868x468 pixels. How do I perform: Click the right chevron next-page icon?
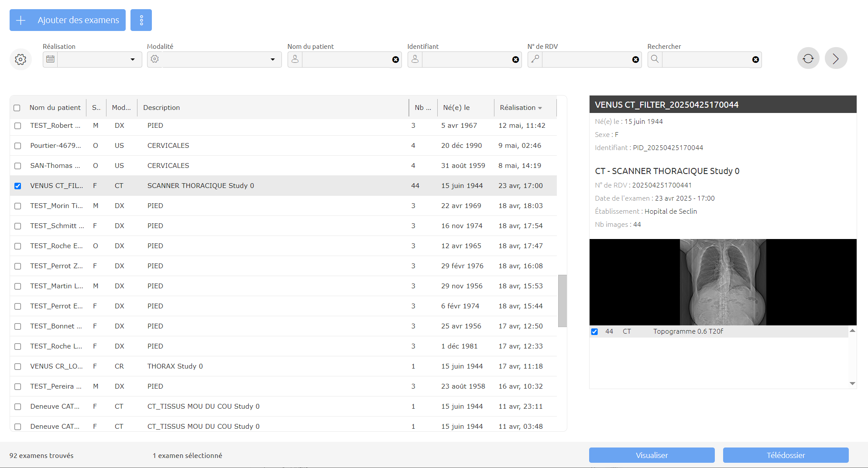coord(836,58)
